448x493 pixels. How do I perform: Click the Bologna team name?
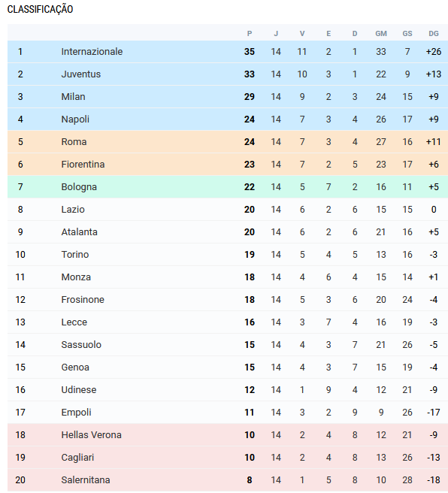tap(79, 187)
